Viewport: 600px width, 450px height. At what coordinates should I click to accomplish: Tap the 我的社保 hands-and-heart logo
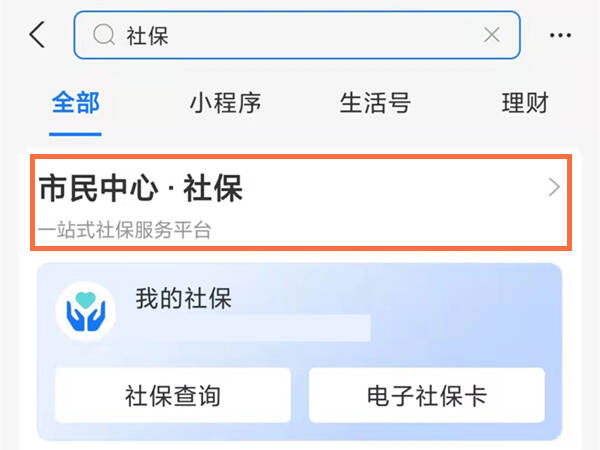(86, 311)
